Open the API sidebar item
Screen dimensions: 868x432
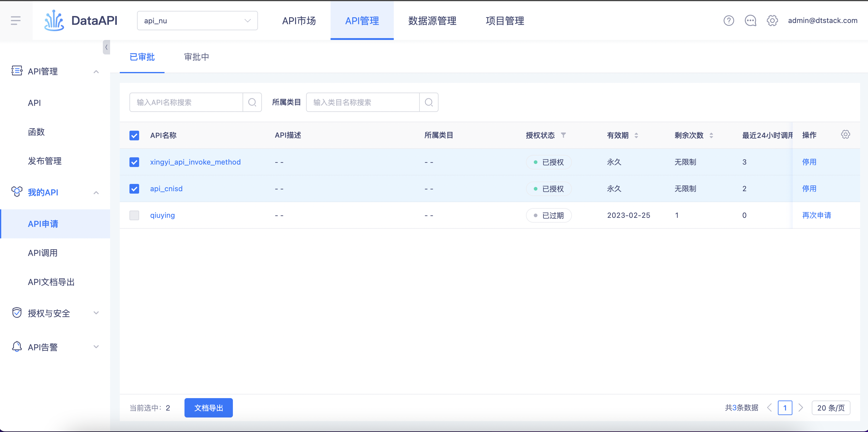click(x=34, y=103)
